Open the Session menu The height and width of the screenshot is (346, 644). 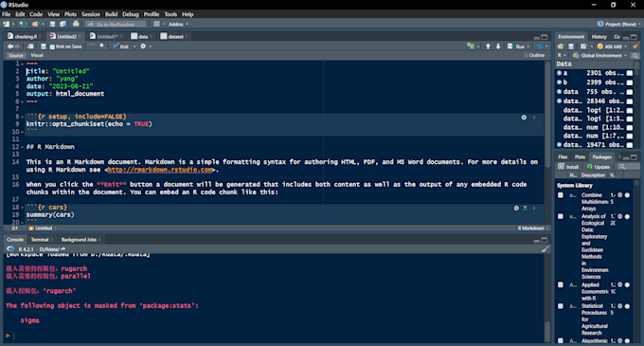point(91,14)
